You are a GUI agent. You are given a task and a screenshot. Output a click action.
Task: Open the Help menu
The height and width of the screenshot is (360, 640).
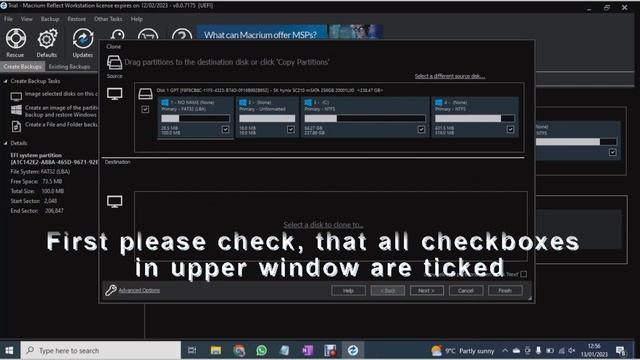[x=137, y=19]
